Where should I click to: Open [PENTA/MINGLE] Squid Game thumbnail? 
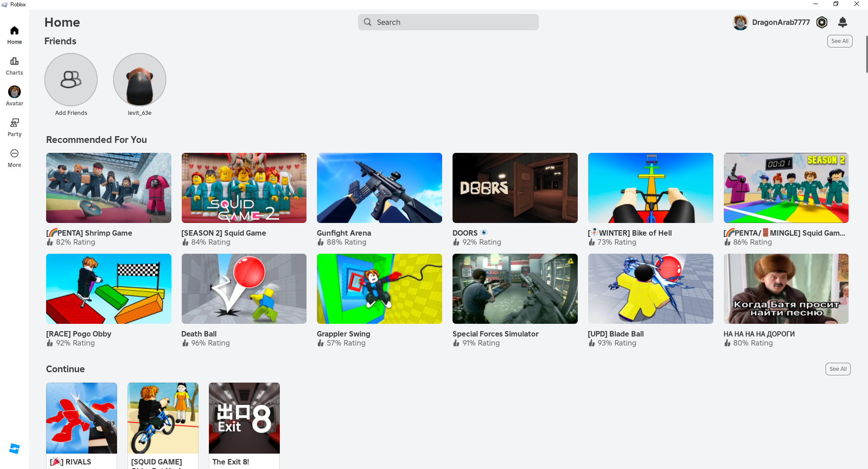(x=786, y=188)
